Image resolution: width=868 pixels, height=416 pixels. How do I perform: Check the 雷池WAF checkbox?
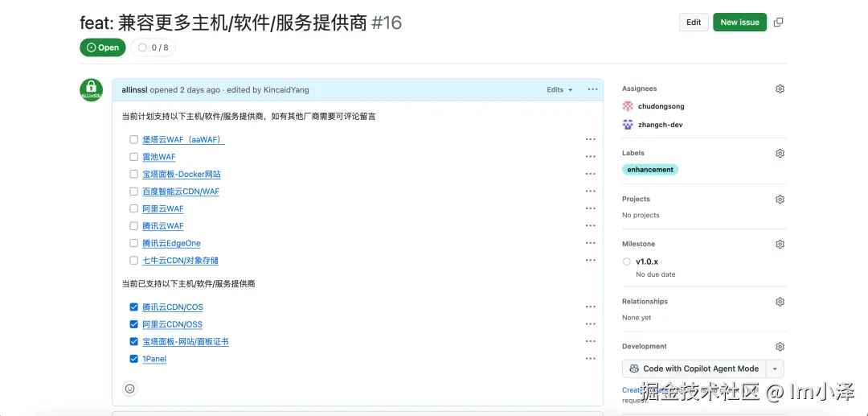coord(133,157)
